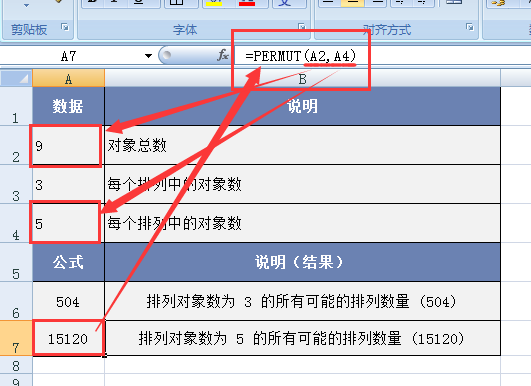Select the row 7 description mentioning (15120)
Image resolution: width=531 pixels, height=386 pixels.
302,338
